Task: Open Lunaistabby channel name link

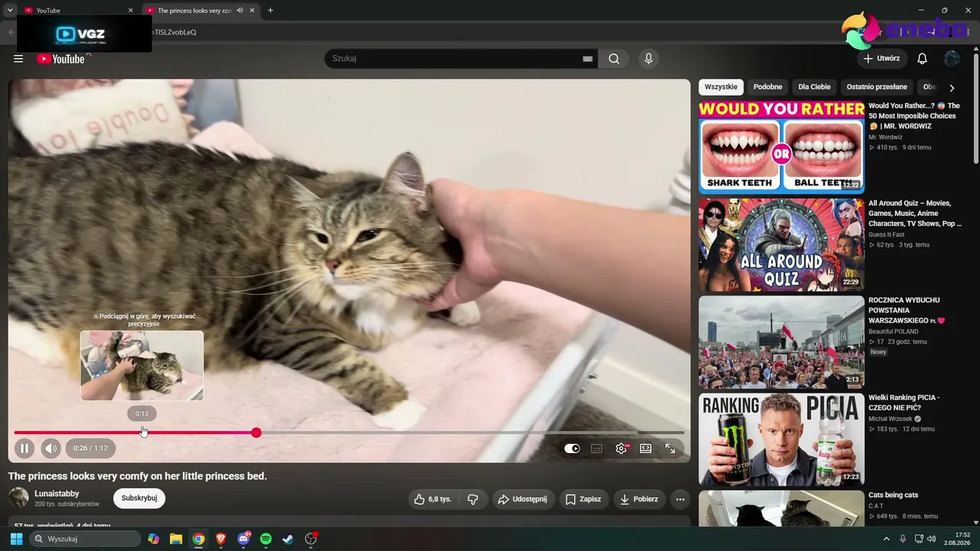Action: tap(57, 494)
